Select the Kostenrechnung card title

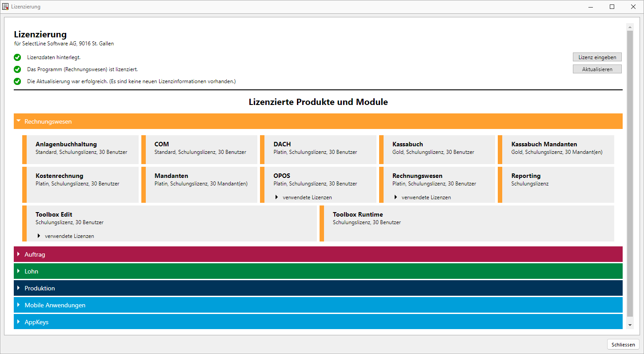tap(60, 176)
